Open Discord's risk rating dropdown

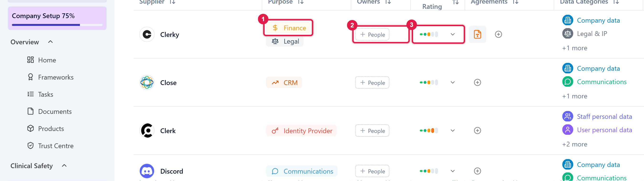[x=452, y=171]
